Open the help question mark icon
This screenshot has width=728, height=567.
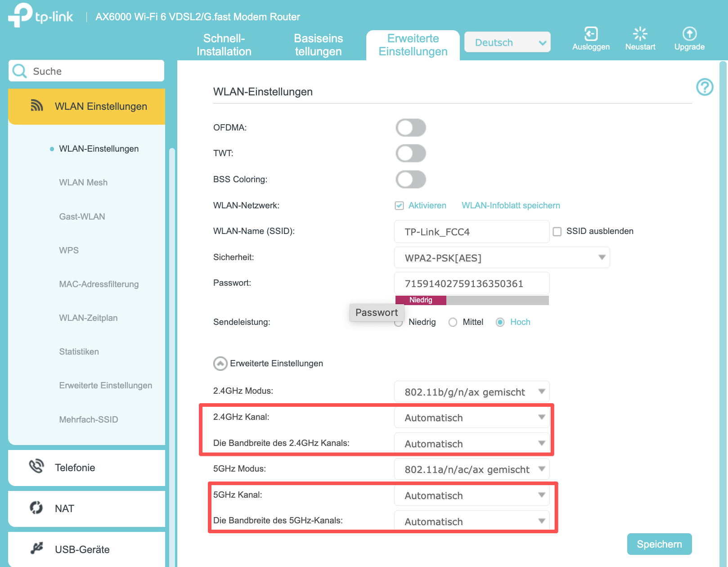tap(705, 87)
